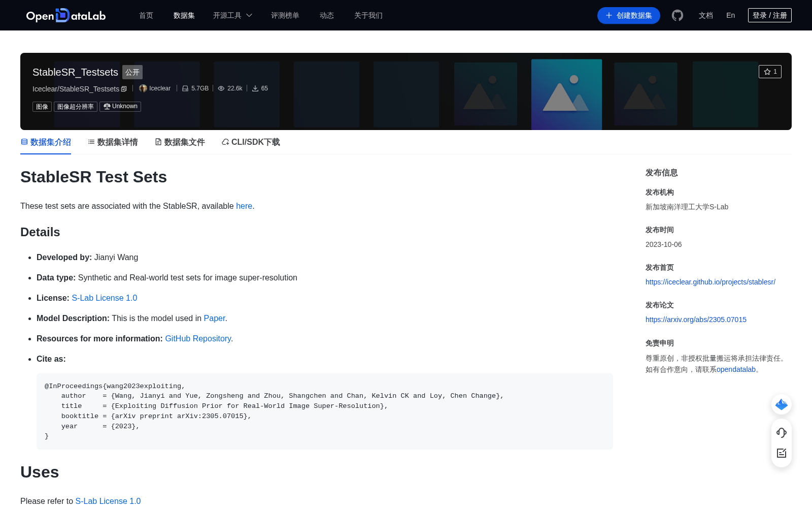
Task: Click the 65 downloads indicator
Action: tap(260, 88)
